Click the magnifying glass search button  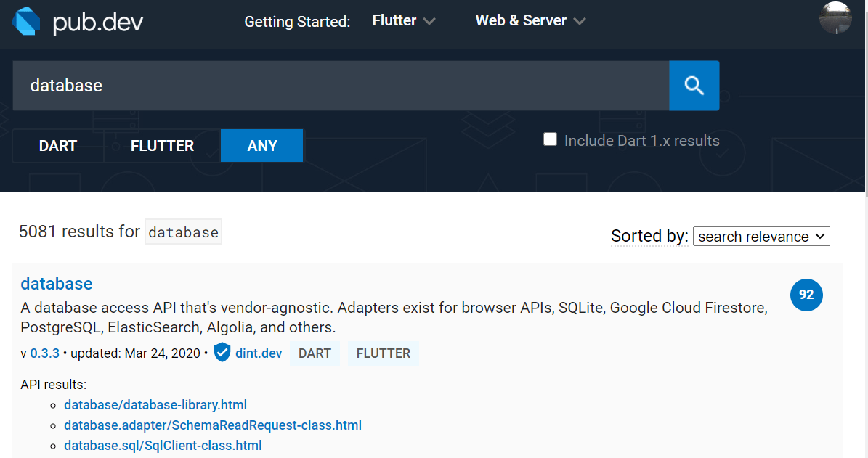pos(694,86)
